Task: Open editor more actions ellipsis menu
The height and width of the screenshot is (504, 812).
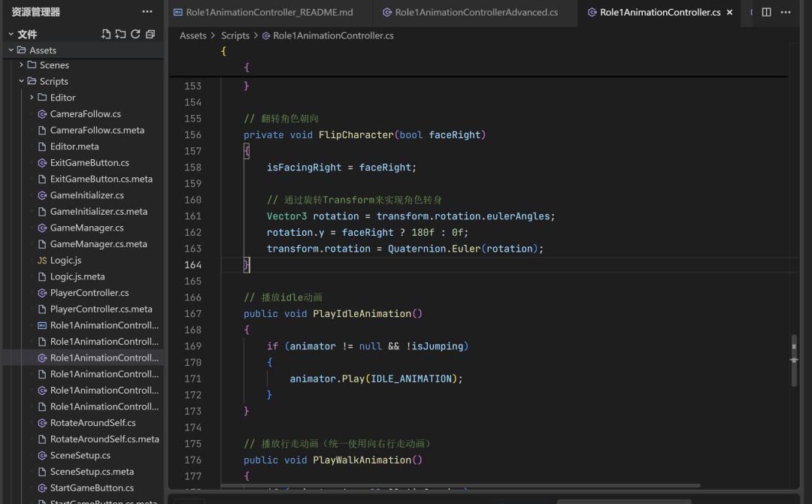Action: pyautogui.click(x=786, y=12)
